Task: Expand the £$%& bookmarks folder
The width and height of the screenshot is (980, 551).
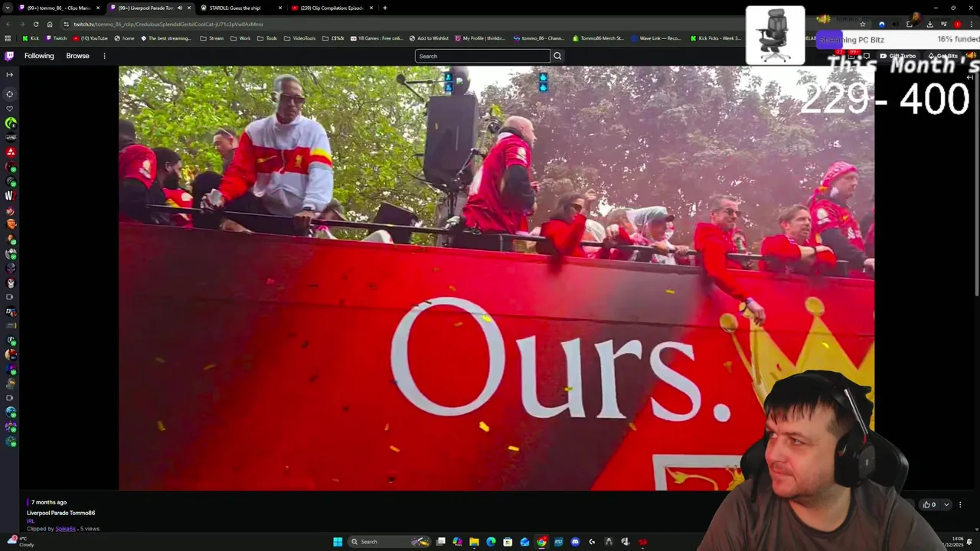Action: point(333,38)
